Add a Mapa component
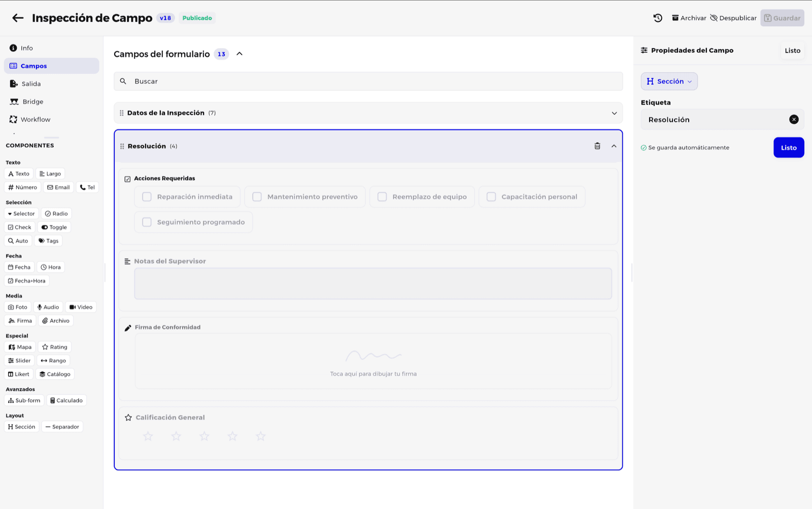This screenshot has height=509, width=812. [x=20, y=347]
